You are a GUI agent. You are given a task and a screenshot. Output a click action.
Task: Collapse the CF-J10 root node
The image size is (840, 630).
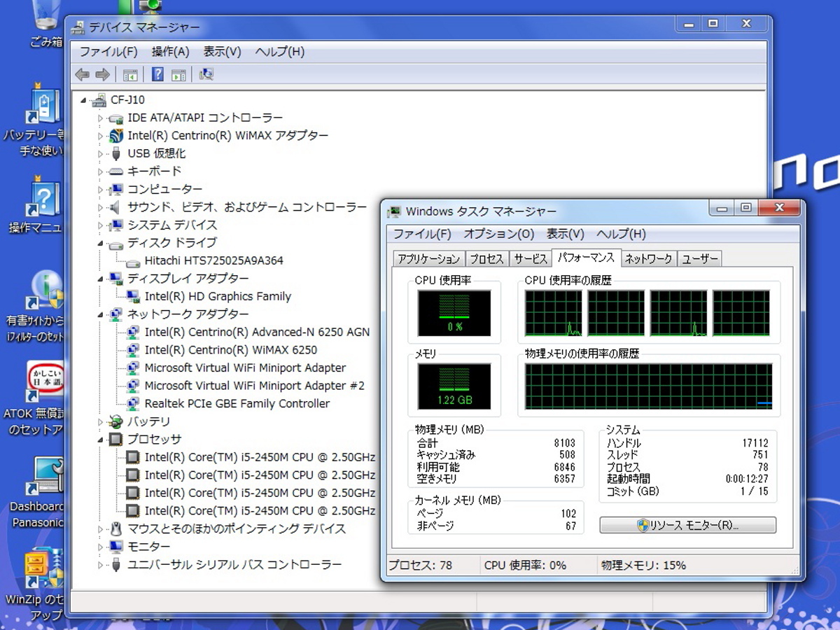[x=83, y=101]
